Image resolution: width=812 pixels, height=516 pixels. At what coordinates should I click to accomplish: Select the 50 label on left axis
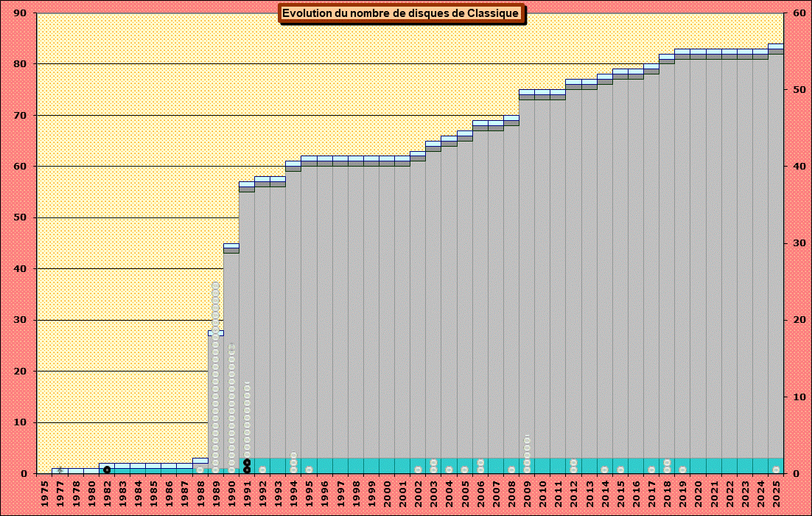(20, 217)
